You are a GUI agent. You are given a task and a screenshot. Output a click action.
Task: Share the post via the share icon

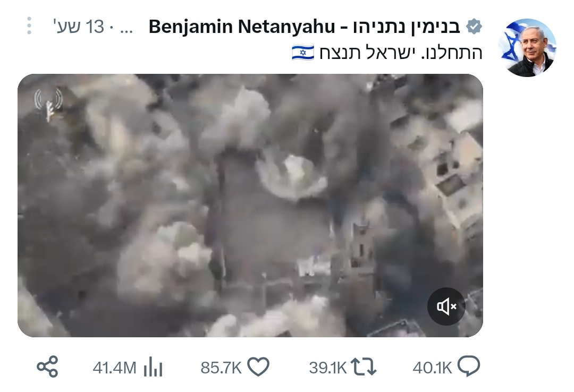(x=48, y=367)
